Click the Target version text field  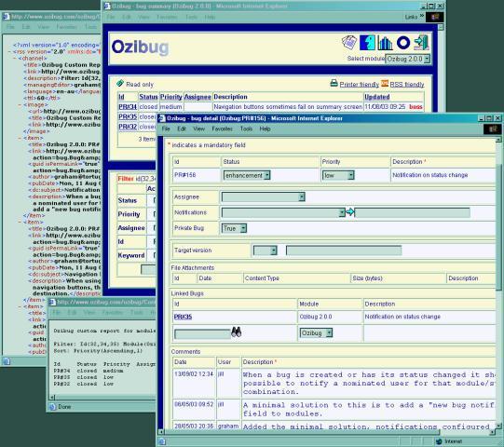[344, 251]
